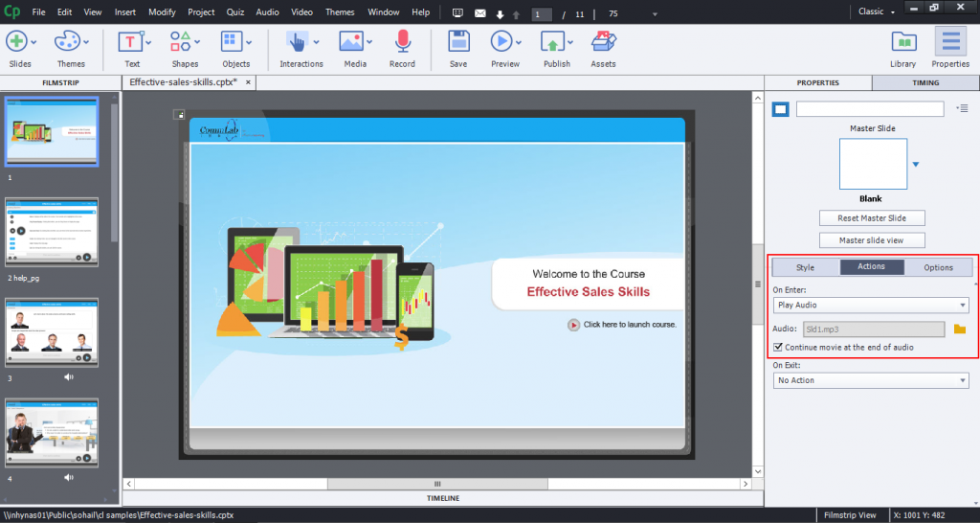Switch to the Options tab
This screenshot has width=980, height=523.
(939, 267)
